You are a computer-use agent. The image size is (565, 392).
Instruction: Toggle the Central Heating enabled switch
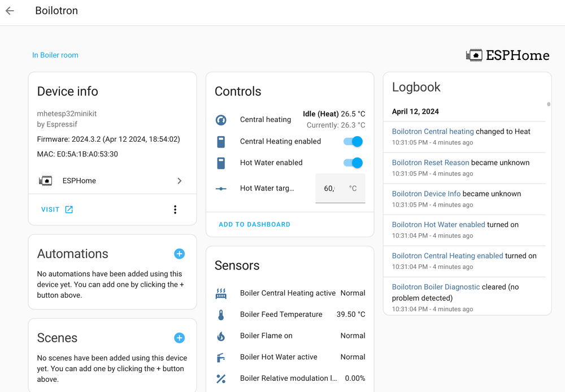[x=353, y=141]
